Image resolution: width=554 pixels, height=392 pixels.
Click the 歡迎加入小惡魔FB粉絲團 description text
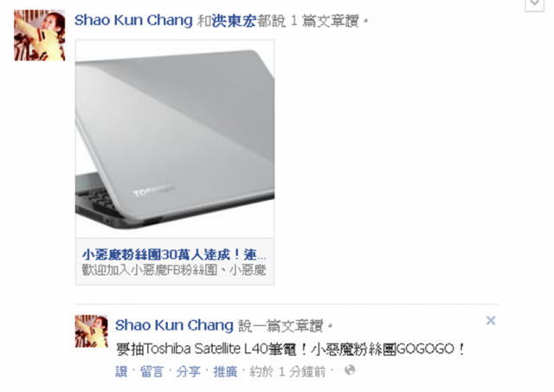coord(174,270)
